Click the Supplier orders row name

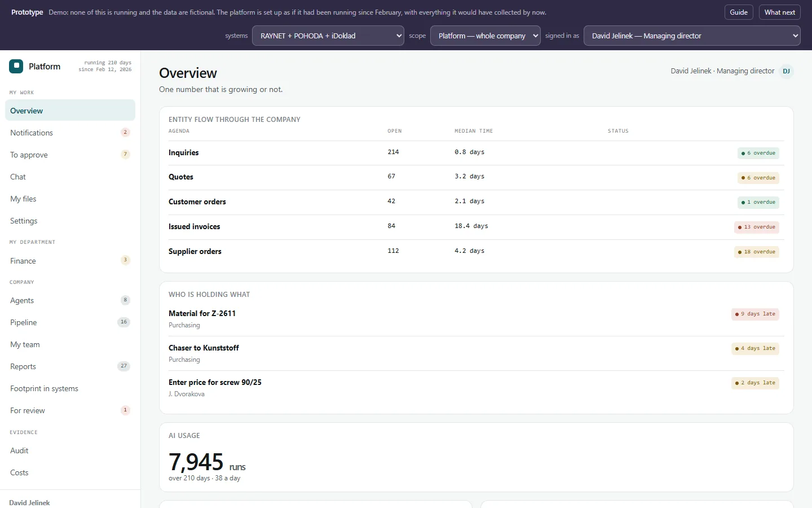tap(195, 251)
